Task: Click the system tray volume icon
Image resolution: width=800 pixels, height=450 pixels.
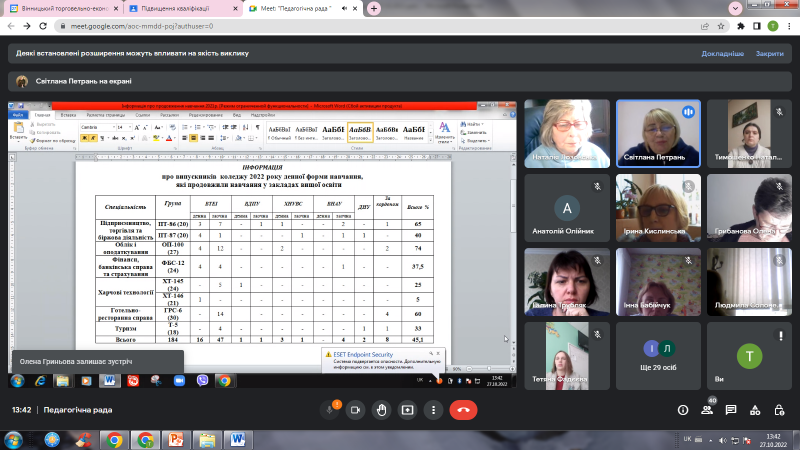Action: 722,440
